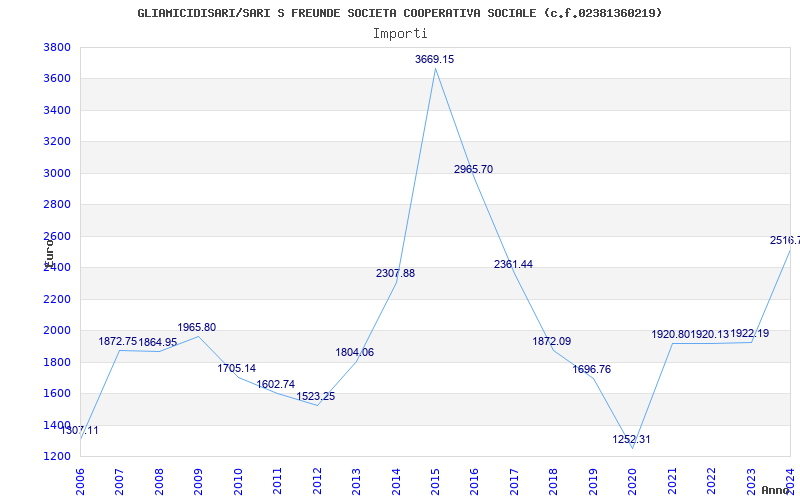Click the Euro y-axis title

coord(49,253)
